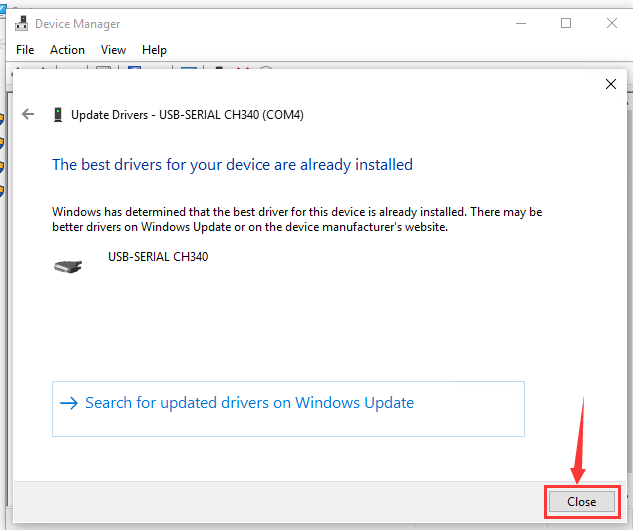This screenshot has width=633, height=530.
Task: Close the Device Manager window
Action: 612,23
